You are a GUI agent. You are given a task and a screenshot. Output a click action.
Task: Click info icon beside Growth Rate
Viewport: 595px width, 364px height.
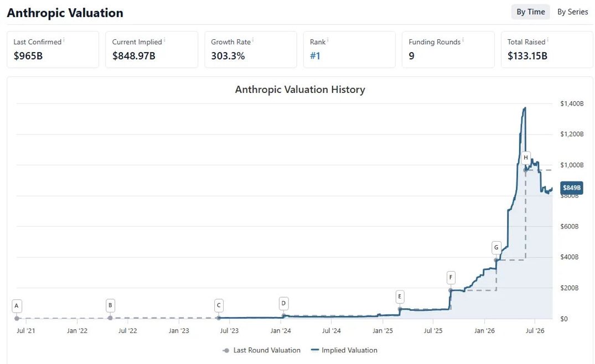coord(253,39)
